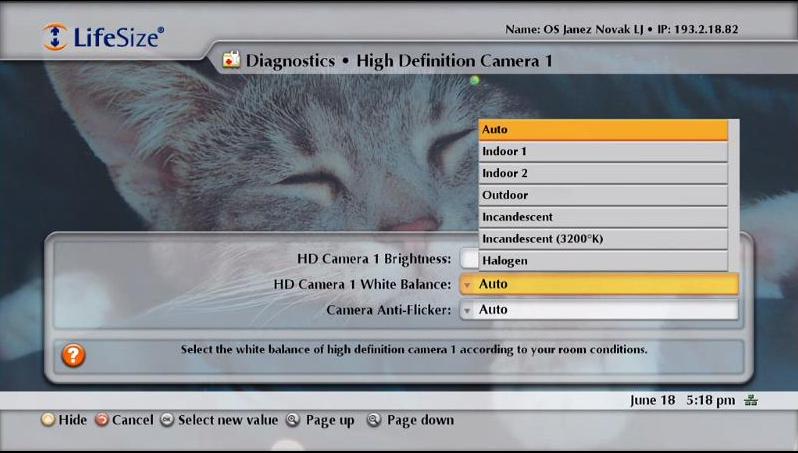This screenshot has height=453, width=798.
Task: Click the Cancel label
Action: [x=132, y=420]
